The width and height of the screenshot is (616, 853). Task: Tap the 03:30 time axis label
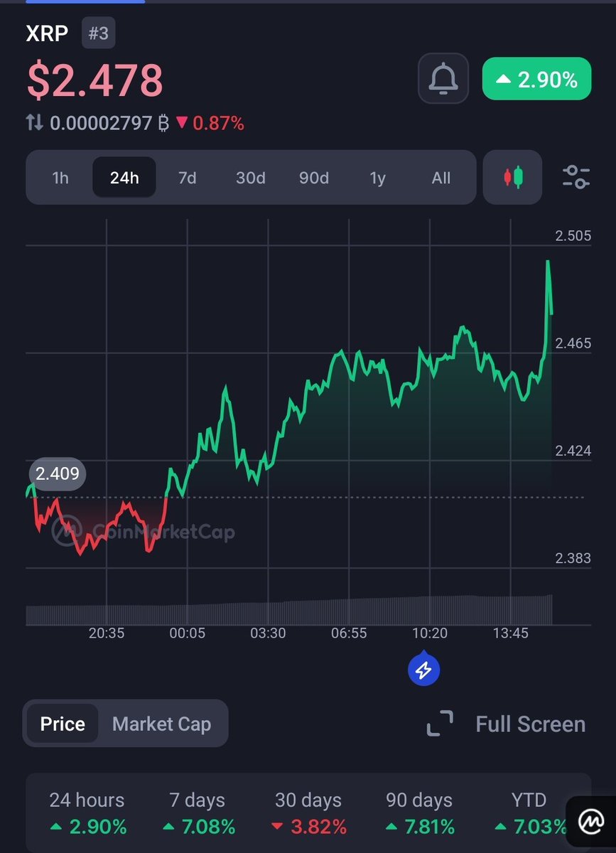268,633
